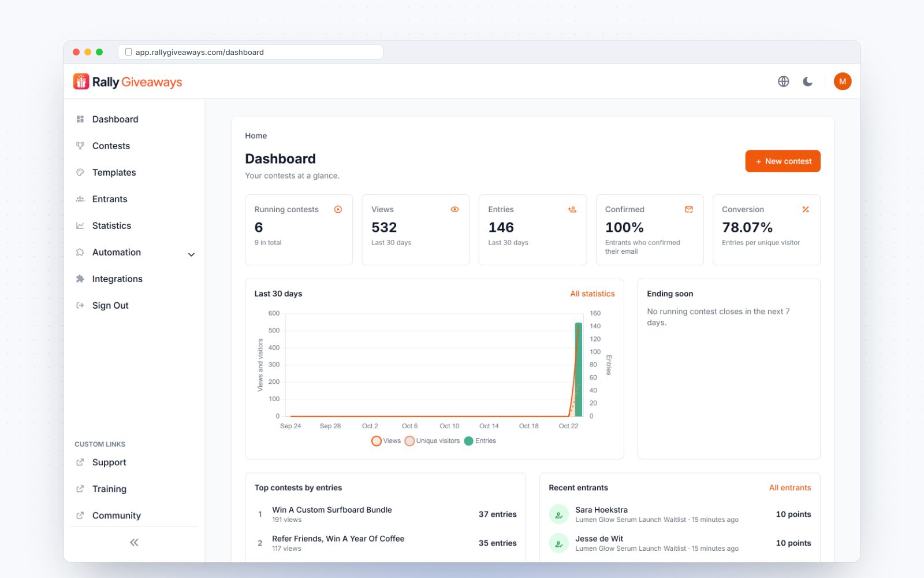
Task: Expand the Automation submenu chevron
Action: (x=191, y=254)
